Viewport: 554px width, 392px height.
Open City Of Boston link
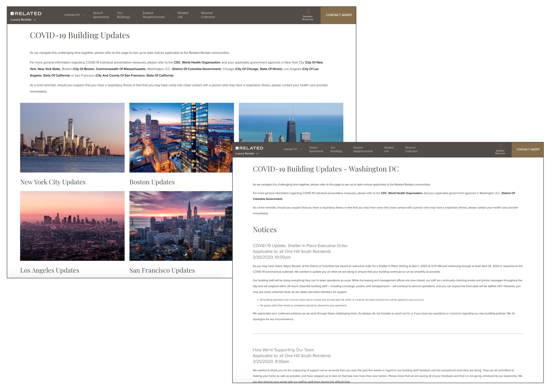pos(84,69)
